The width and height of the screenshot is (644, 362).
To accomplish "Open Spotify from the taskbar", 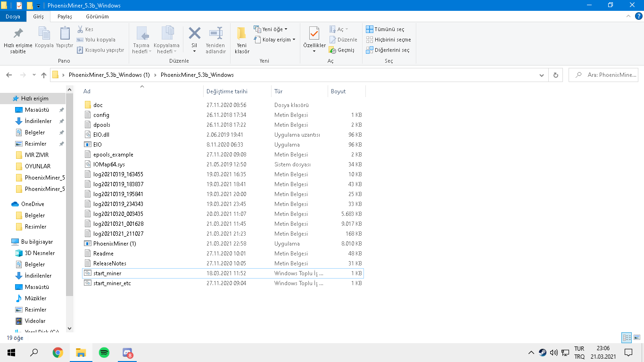I will tap(104, 353).
